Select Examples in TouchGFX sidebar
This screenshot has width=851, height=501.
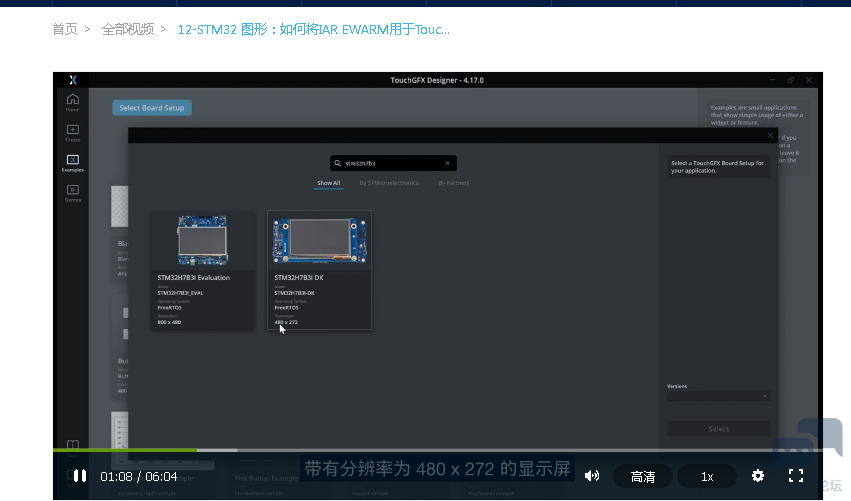coord(73,163)
